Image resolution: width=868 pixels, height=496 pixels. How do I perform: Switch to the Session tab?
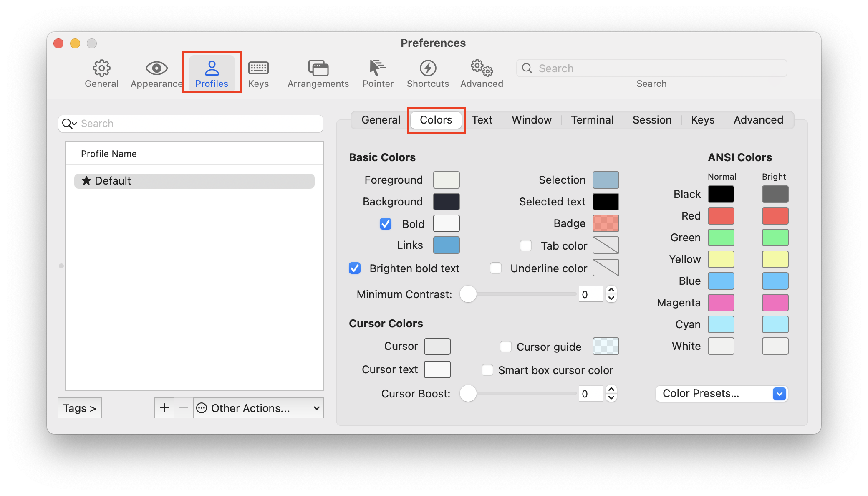coord(652,120)
